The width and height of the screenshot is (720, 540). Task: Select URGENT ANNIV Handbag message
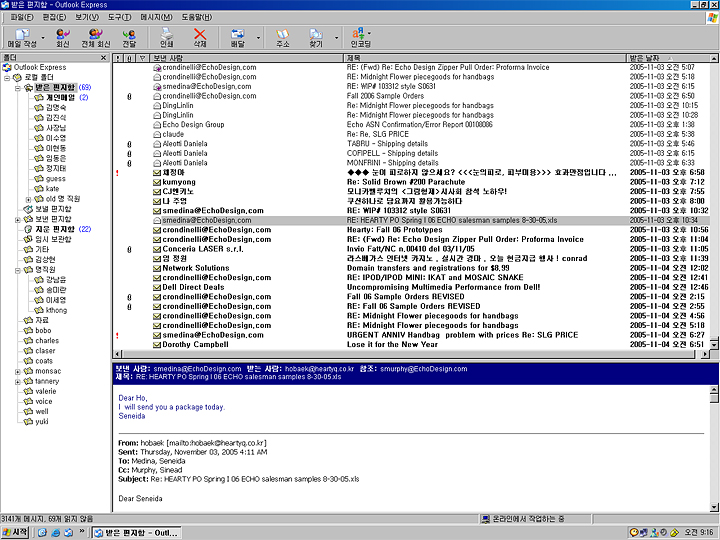(x=411, y=335)
